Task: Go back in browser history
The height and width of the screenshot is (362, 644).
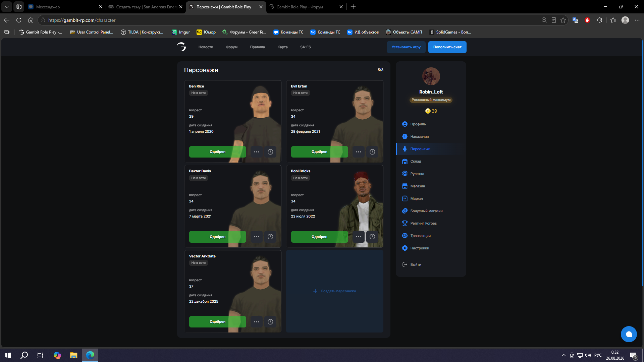Action: (7, 20)
